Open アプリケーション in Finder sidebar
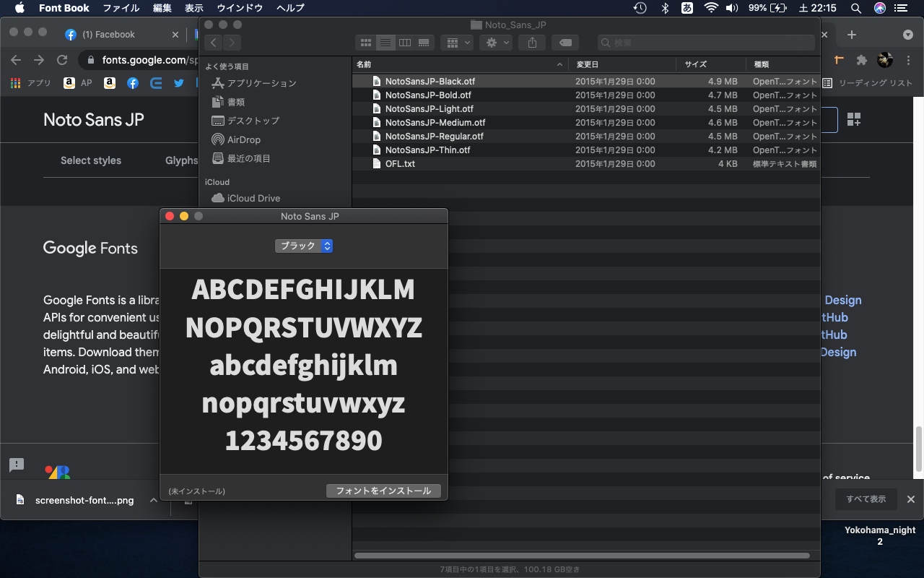 pos(253,83)
